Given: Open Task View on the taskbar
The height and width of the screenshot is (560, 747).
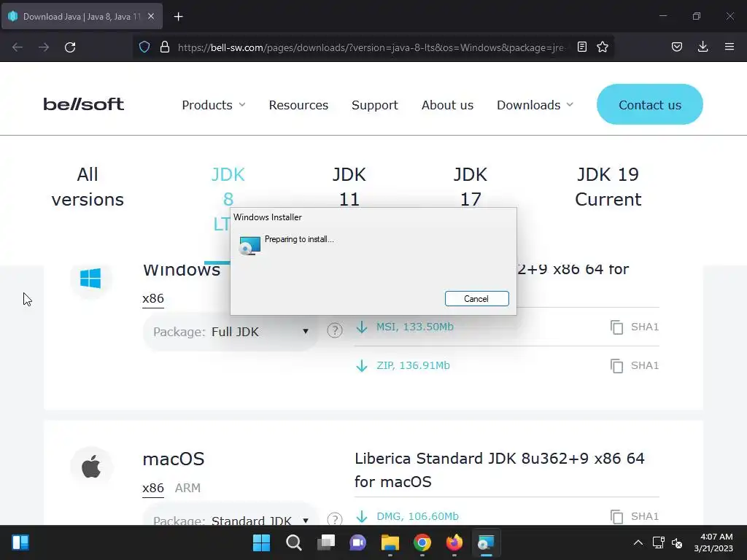Looking at the screenshot, I should 326,542.
